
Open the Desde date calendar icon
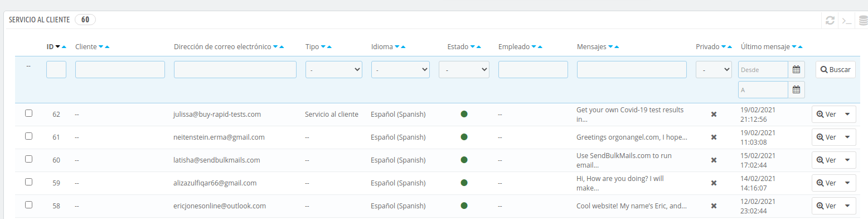tap(796, 70)
